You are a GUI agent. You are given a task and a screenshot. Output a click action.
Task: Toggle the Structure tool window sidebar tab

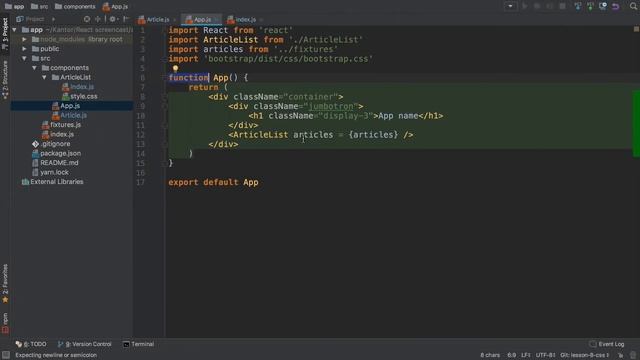coord(5,80)
